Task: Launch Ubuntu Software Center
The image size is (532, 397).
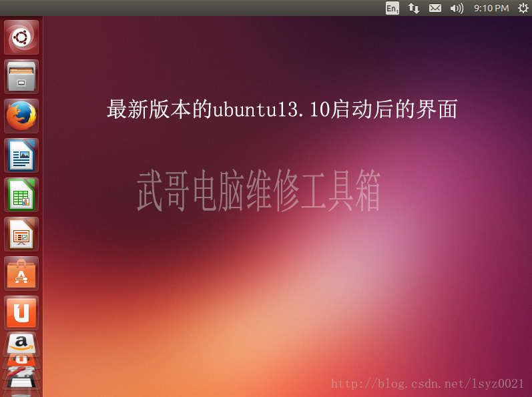Action: coord(21,274)
